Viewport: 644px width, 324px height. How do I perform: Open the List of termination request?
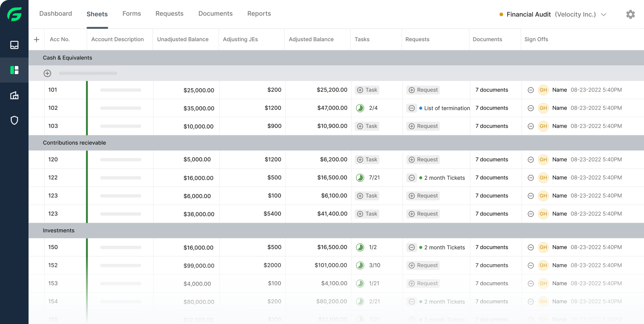447,108
